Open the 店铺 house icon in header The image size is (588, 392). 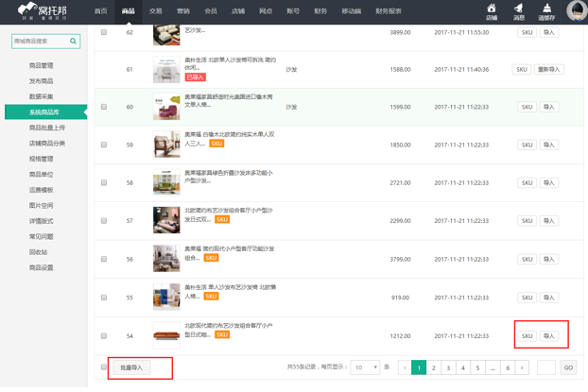coord(492,12)
